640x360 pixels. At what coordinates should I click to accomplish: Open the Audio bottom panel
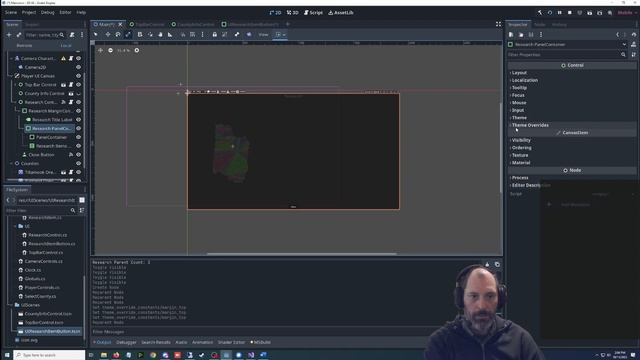[x=181, y=342]
